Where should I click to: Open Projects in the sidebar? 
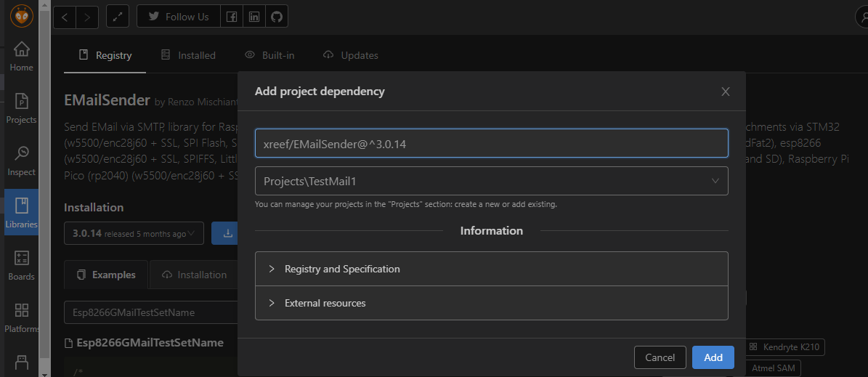[21, 109]
